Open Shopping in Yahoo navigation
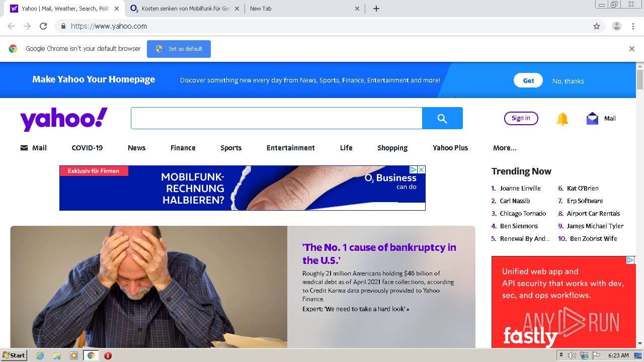This screenshot has height=362, width=644. 392,148
